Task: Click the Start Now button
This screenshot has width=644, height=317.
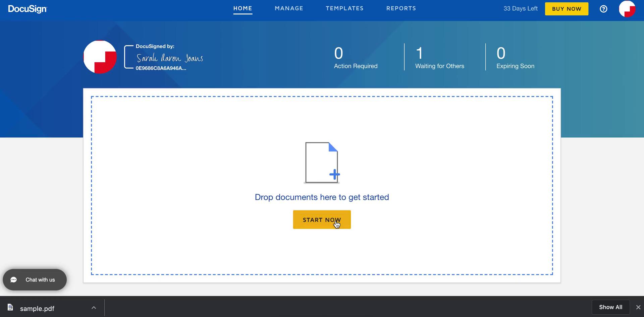Action: (322, 220)
